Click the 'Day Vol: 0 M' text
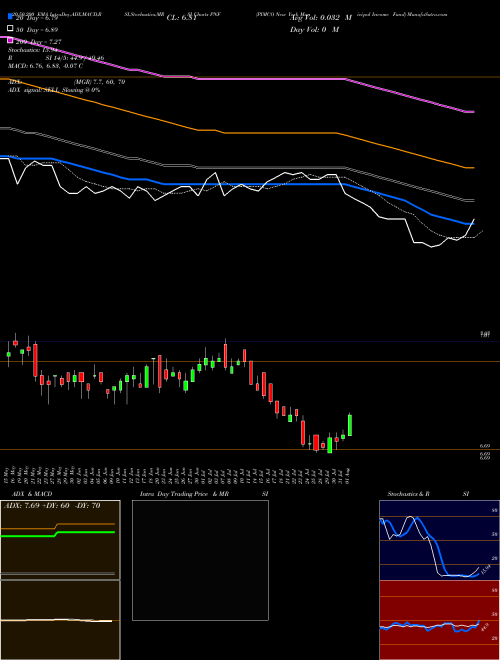500x660 pixels. click(x=314, y=29)
